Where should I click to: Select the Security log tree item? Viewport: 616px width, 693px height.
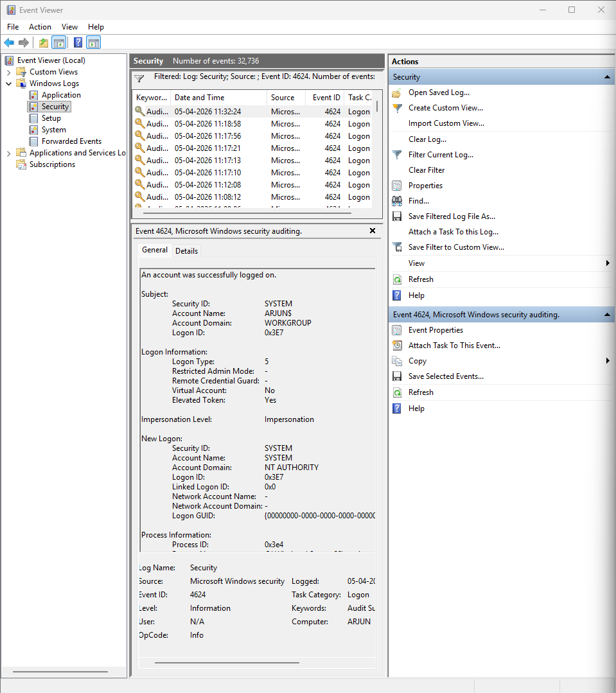point(55,107)
